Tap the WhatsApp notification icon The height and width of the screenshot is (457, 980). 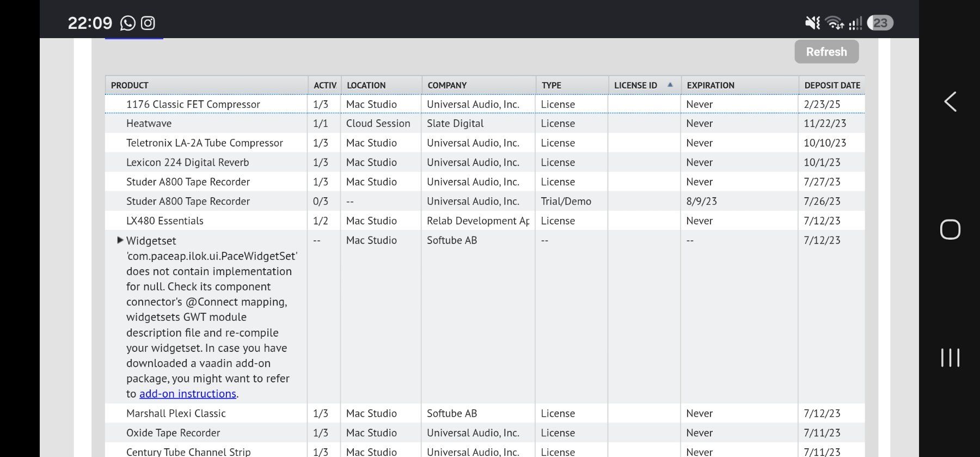point(128,23)
